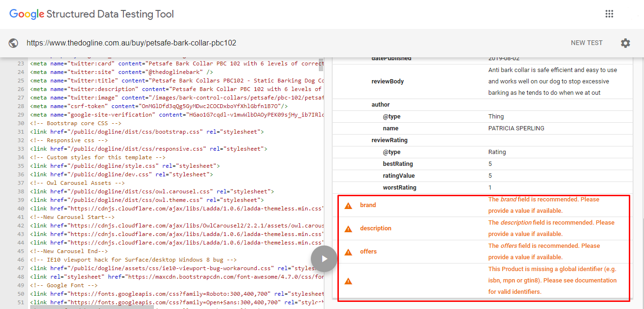
Task: Click the name PATRICIA SPERLING value
Action: [x=516, y=128]
